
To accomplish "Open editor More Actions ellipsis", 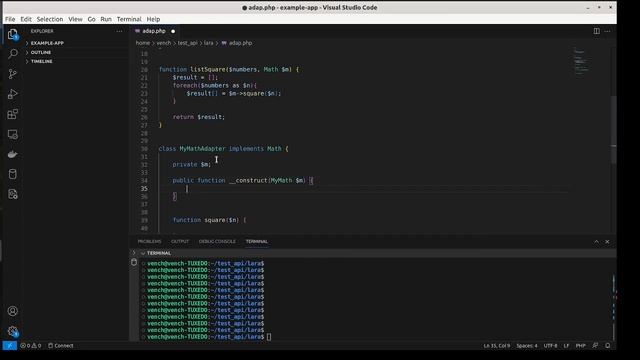I will pos(607,31).
